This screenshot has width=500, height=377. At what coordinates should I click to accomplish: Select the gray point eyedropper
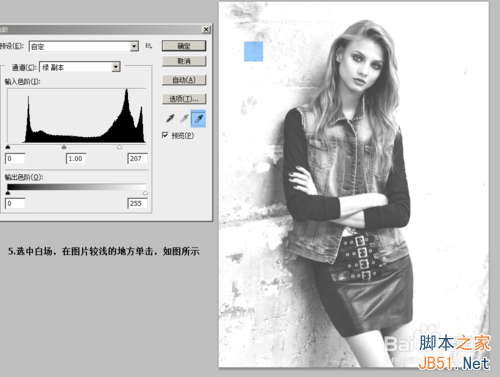(184, 118)
